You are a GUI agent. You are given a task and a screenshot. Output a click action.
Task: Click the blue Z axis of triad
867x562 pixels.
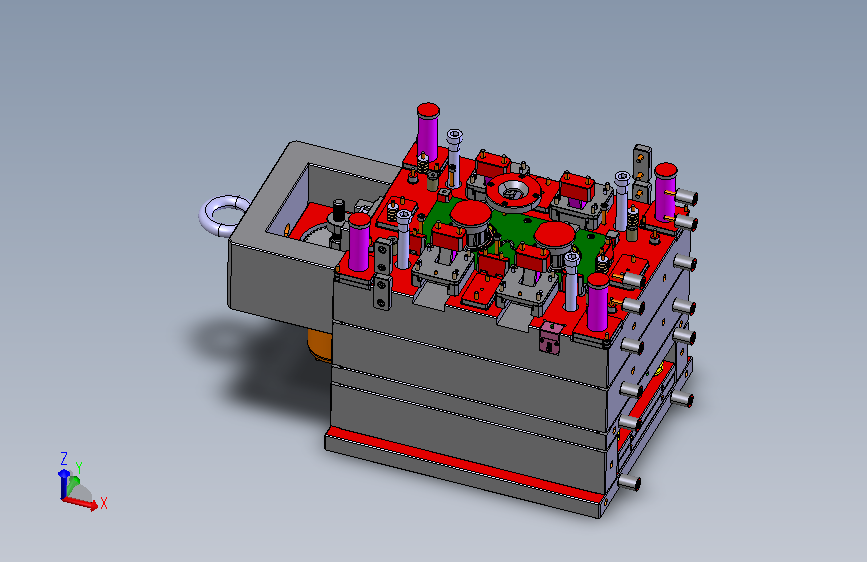(x=64, y=484)
